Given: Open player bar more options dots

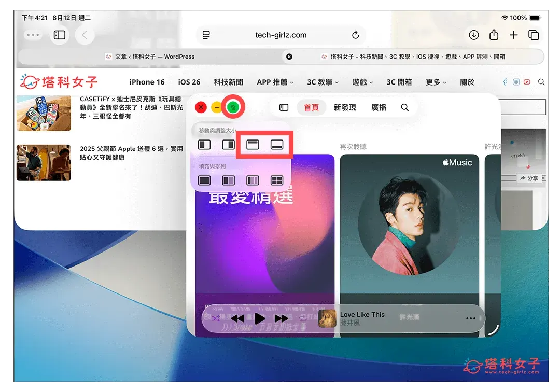Looking at the screenshot, I should point(471,318).
